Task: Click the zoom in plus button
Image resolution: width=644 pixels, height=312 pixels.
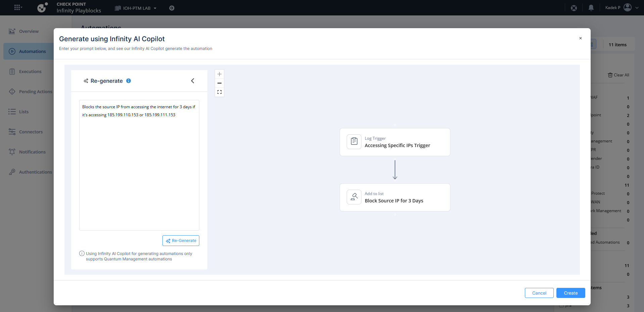Action: pyautogui.click(x=219, y=74)
